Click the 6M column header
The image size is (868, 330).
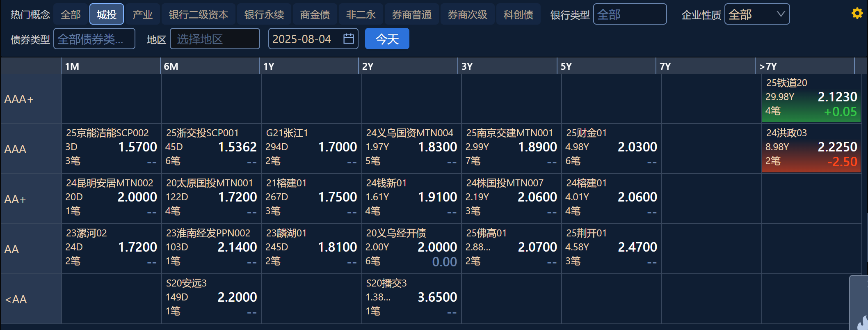pos(210,66)
